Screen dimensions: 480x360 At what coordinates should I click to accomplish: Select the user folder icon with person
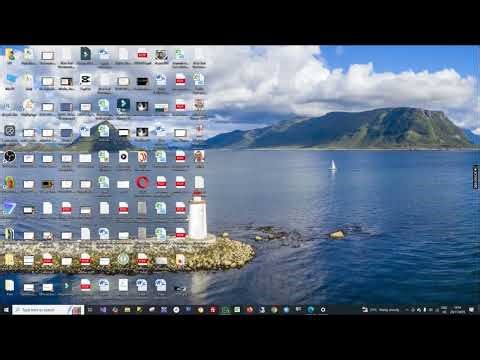10,54
